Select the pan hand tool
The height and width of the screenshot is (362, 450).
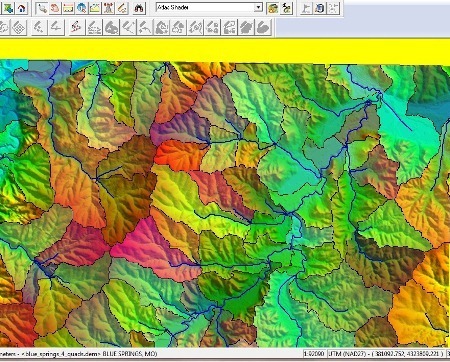(55, 8)
